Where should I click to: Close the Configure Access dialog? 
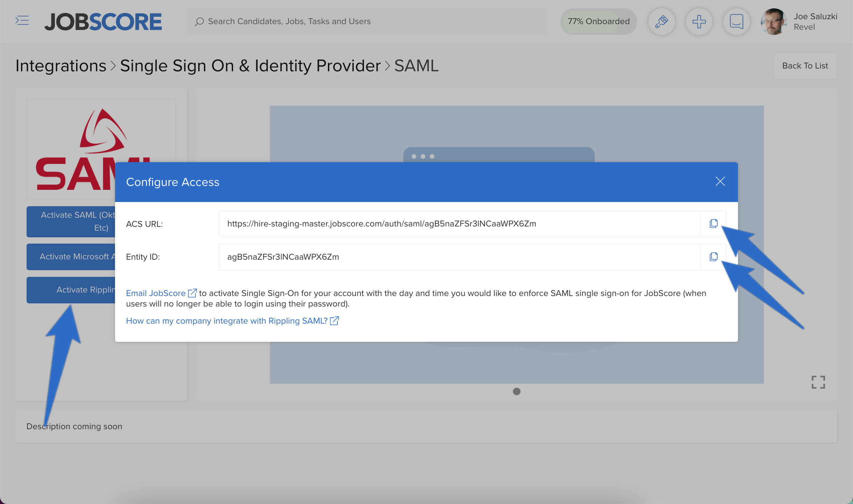(x=720, y=181)
